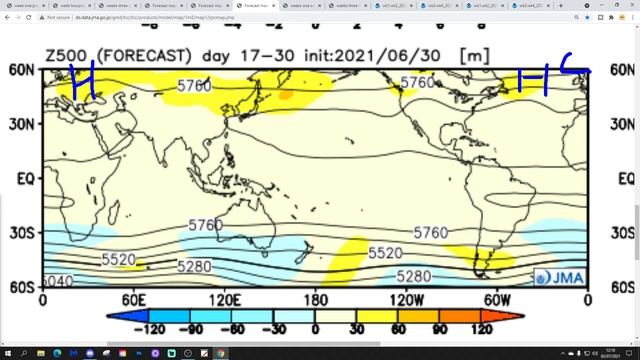Open Discord from the taskbar
The height and width of the screenshot is (360, 640).
pos(90,353)
